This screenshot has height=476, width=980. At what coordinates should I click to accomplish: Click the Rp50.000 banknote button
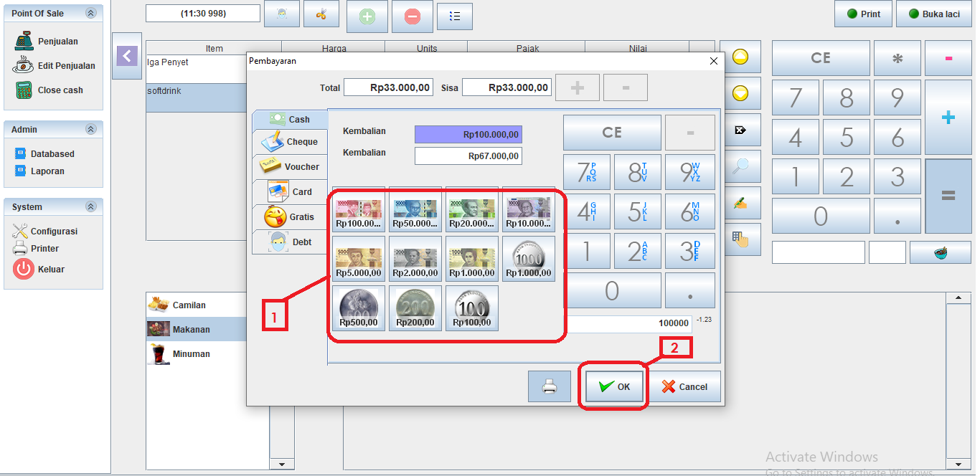click(415, 214)
